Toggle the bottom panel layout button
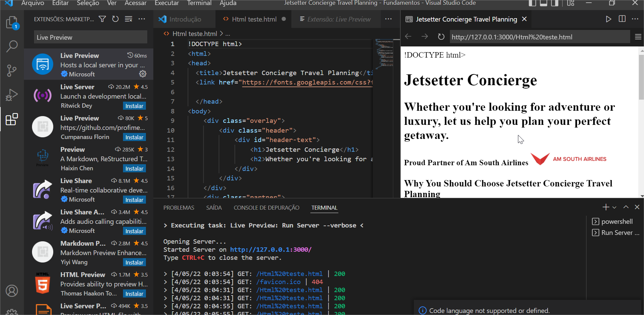Viewport: 644px width, 315px height. [543, 3]
